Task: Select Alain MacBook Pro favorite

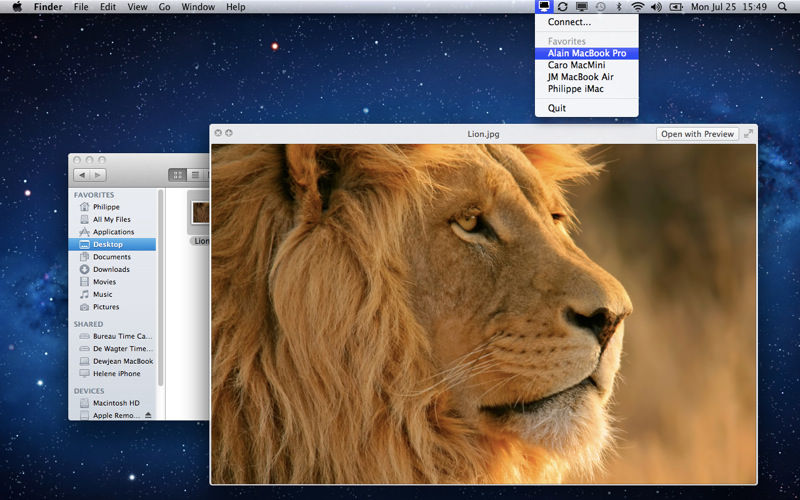Action: tap(587, 53)
